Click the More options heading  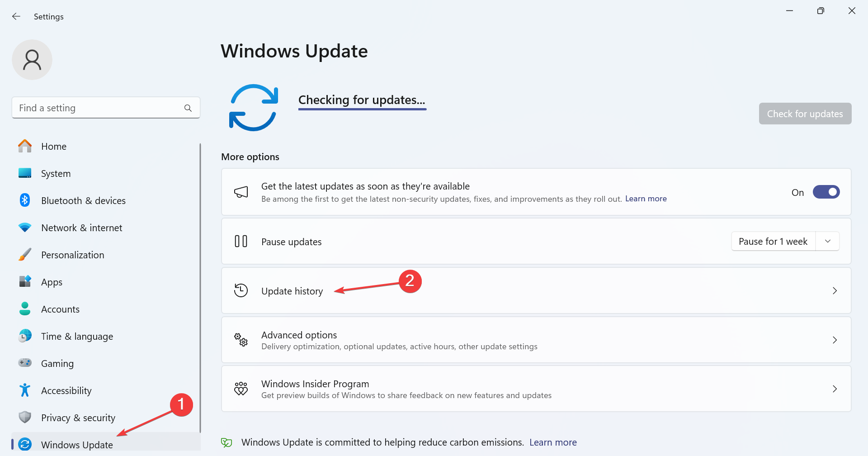tap(250, 157)
